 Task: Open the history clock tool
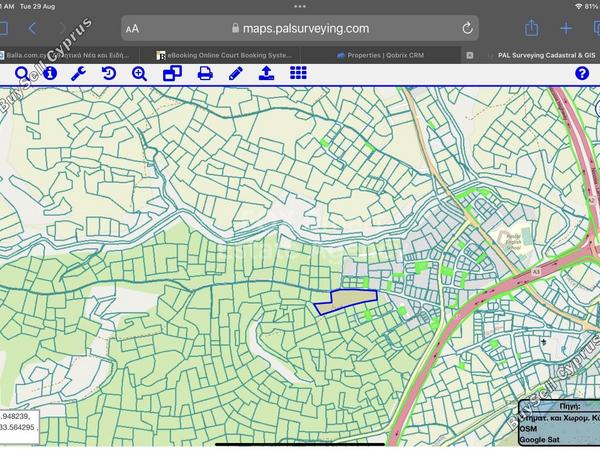[x=109, y=73]
